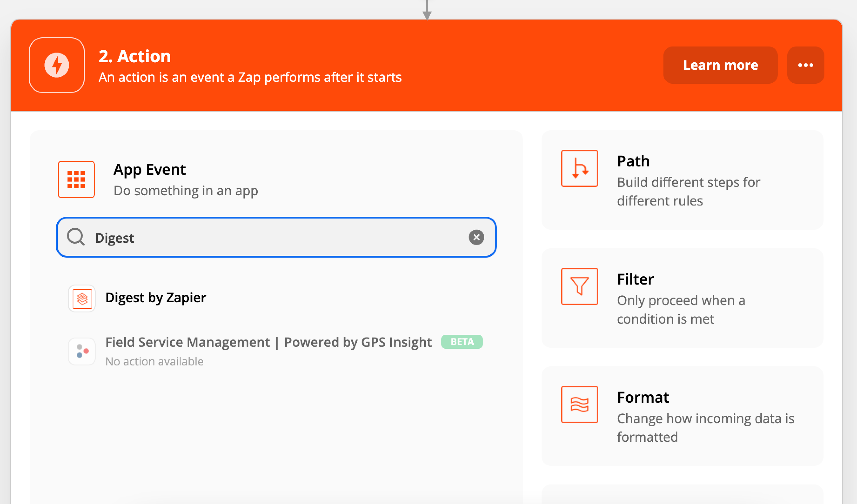This screenshot has width=857, height=504.
Task: Click 'Only proceed when a condition is met' text
Action: point(681,310)
